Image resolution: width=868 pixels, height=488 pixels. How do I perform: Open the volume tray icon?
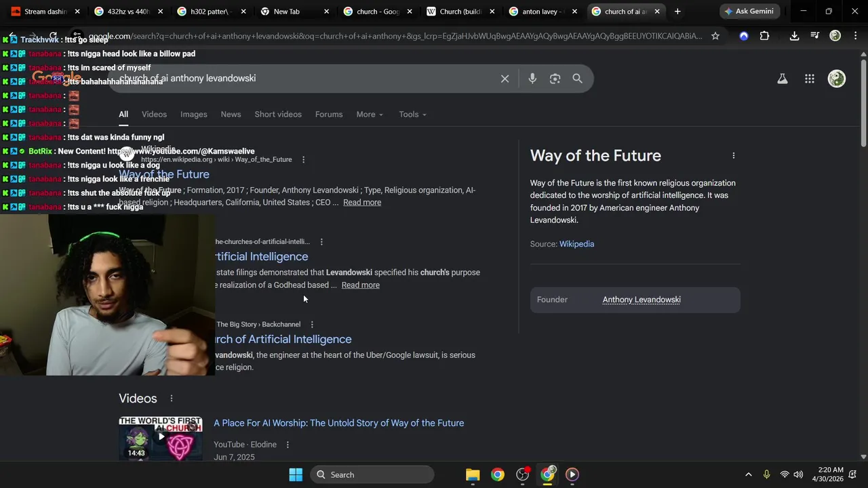(798, 474)
